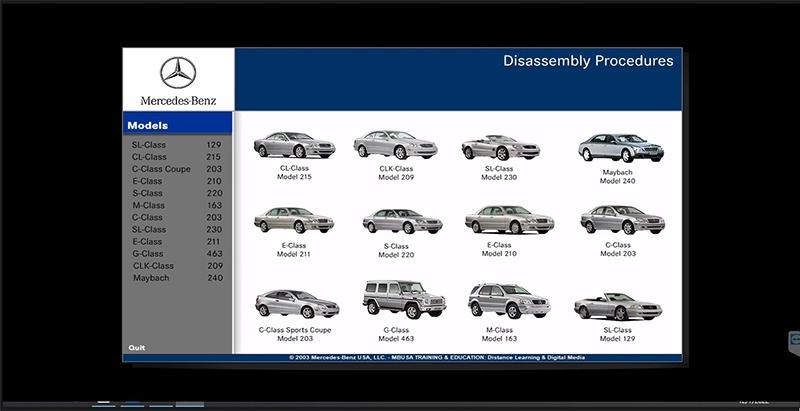Select the G-Class Model 463 SUV image
The height and width of the screenshot is (411, 800).
pyautogui.click(x=405, y=299)
